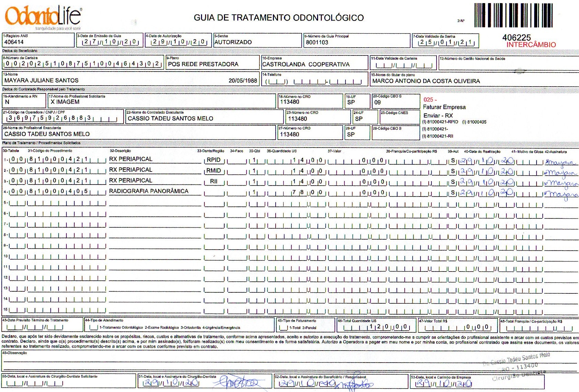Click the guide number 406225
579x392 pixels.
(516, 37)
